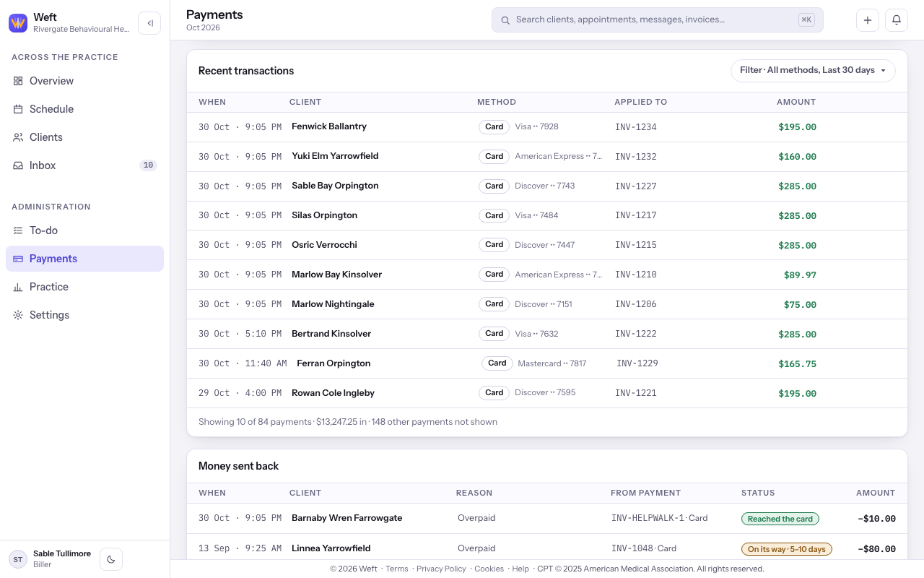Click the ST user avatar
The height and width of the screenshot is (578, 924).
coord(18,559)
